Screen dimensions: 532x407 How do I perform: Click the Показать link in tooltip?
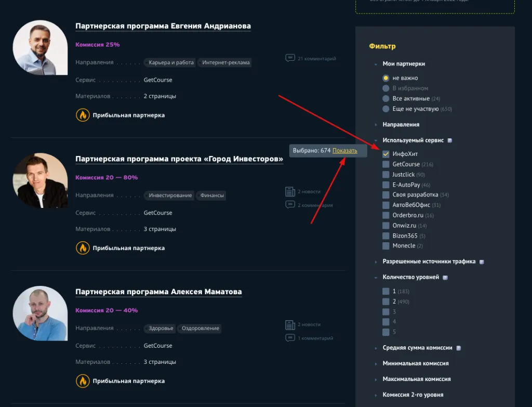[x=345, y=151]
